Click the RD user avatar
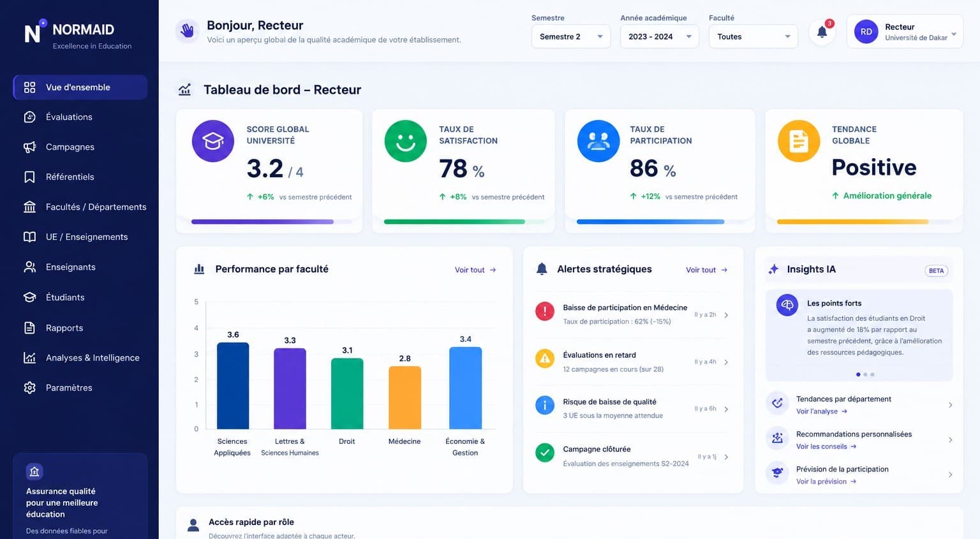This screenshot has width=980, height=539. tap(866, 31)
